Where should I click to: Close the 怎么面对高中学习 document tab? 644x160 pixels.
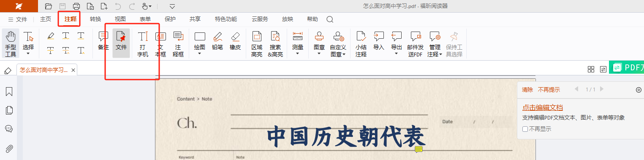tap(73, 70)
